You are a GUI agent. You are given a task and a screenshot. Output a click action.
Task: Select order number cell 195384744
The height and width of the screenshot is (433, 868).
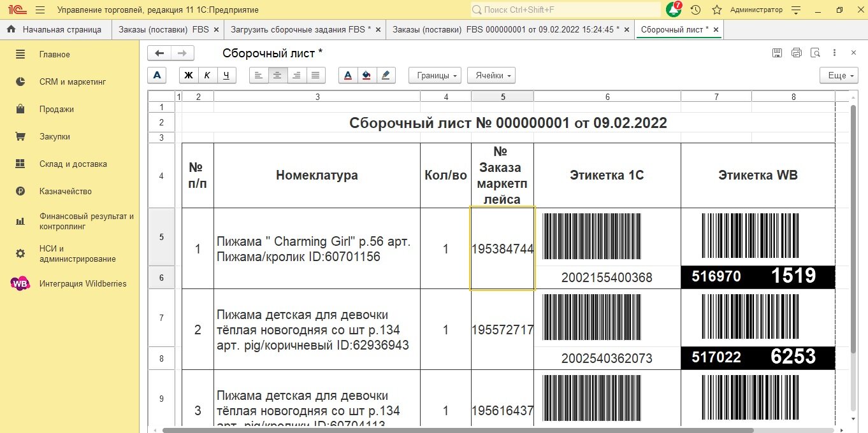[x=503, y=248]
